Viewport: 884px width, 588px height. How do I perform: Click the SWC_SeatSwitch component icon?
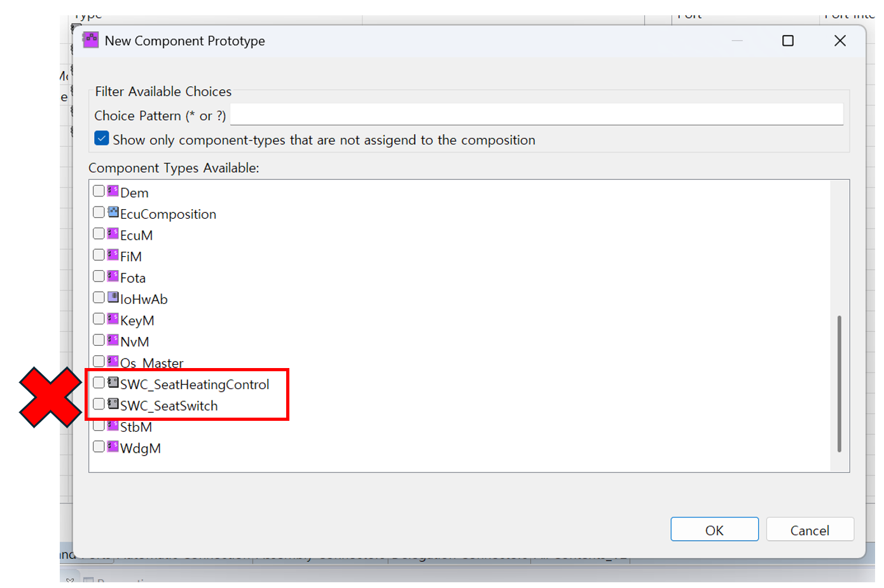pyautogui.click(x=113, y=404)
